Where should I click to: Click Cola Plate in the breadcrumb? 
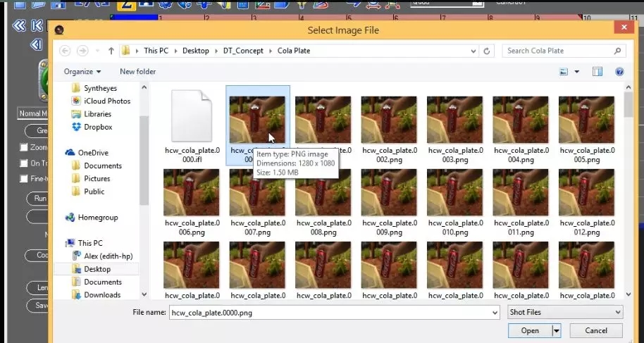pyautogui.click(x=294, y=51)
